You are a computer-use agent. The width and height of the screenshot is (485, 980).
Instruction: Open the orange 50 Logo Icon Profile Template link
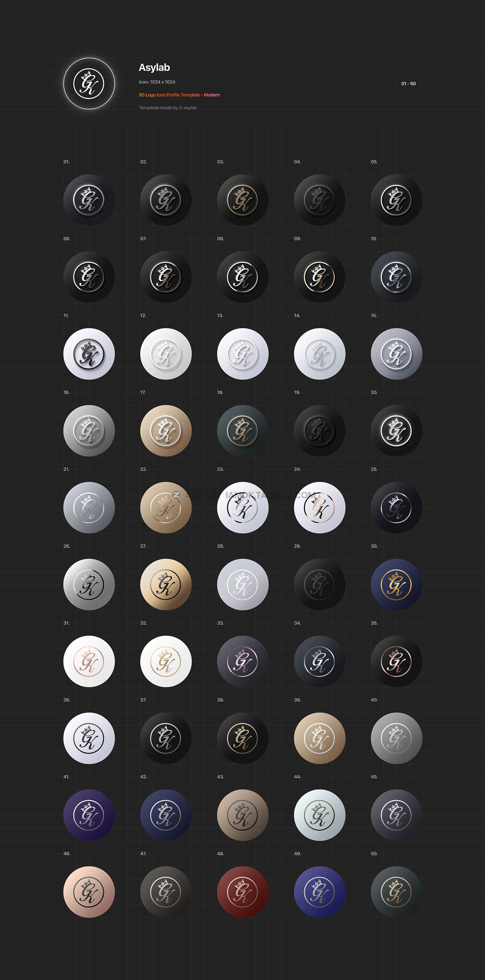[179, 95]
